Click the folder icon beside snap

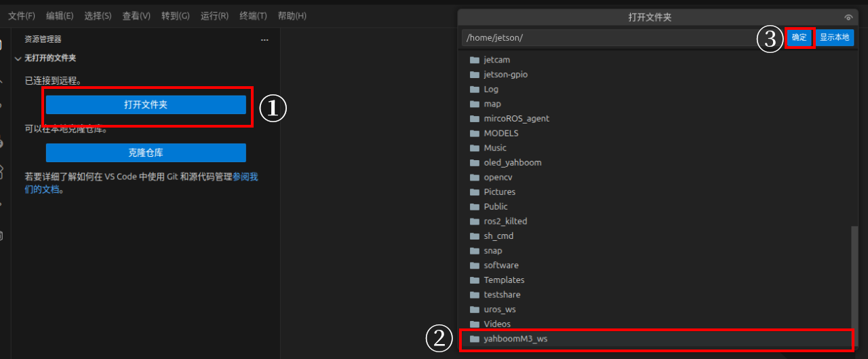click(475, 251)
